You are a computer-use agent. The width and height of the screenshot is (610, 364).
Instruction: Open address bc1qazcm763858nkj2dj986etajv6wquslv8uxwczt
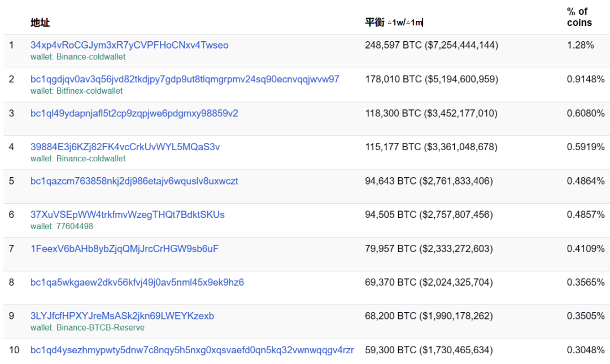(134, 181)
